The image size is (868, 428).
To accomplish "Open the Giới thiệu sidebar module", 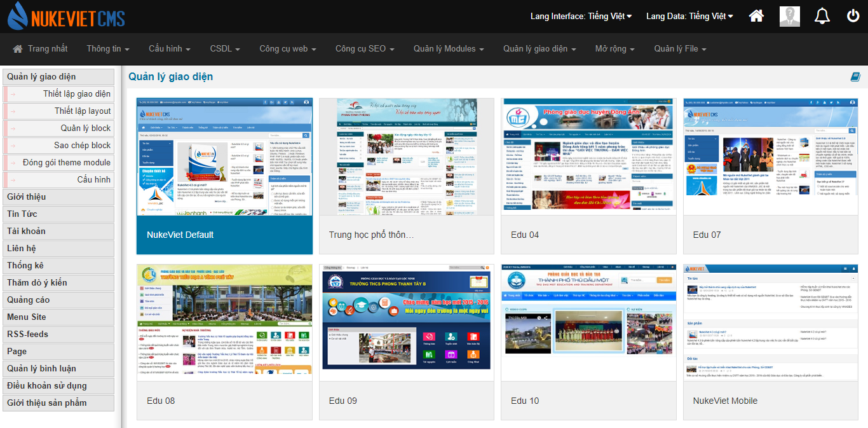I will 58,197.
